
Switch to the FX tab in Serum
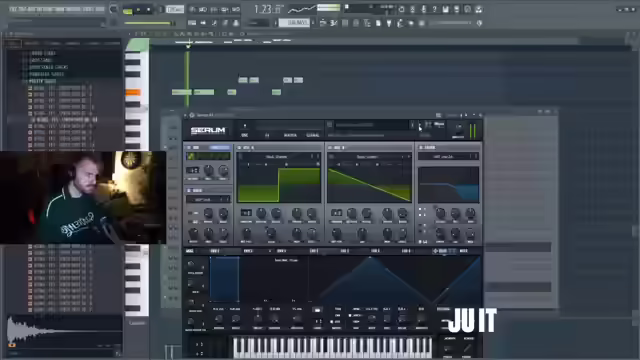(267, 135)
